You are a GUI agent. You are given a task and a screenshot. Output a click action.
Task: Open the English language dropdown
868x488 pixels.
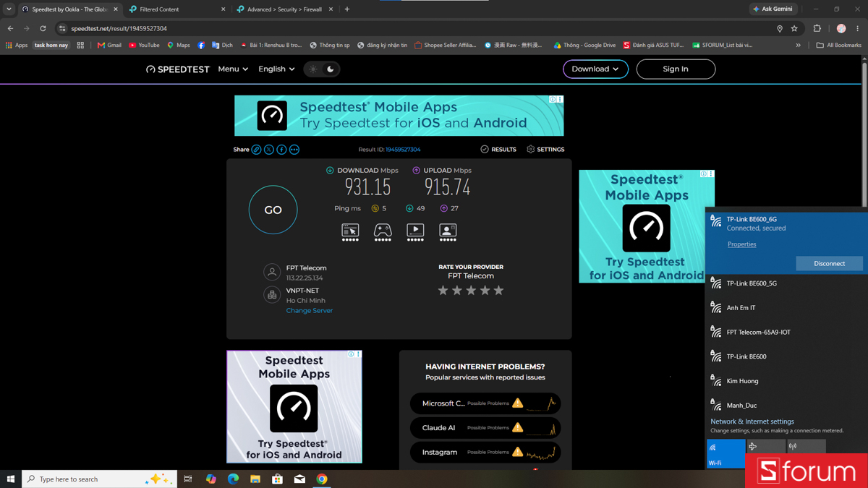pos(276,69)
